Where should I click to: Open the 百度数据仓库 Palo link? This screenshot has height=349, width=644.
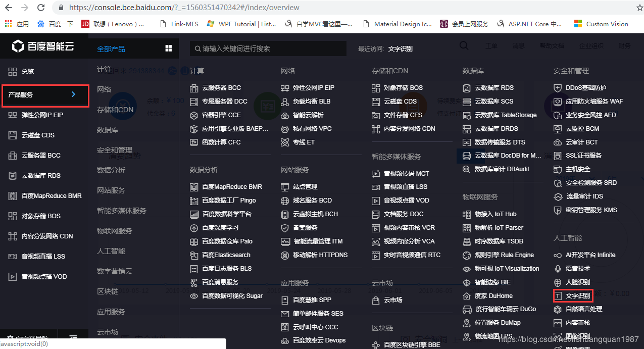point(227,241)
